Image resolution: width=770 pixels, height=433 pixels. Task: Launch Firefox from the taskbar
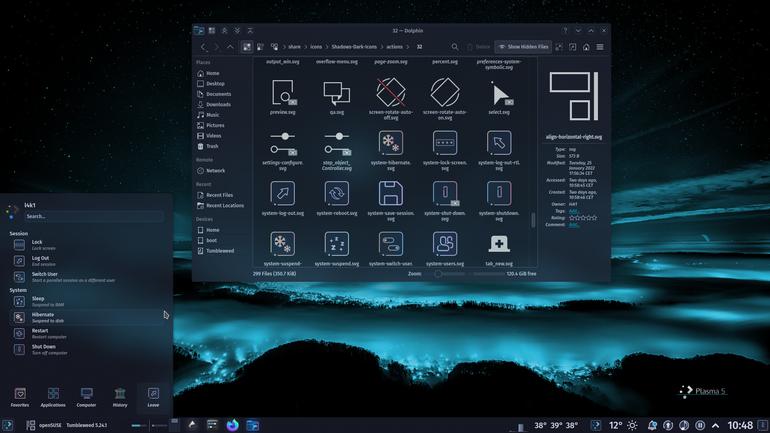click(233, 425)
